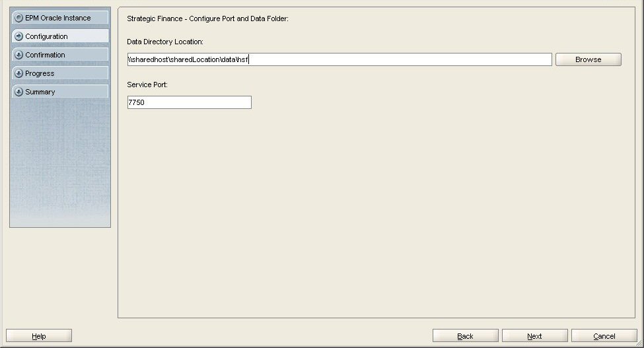
Task: Cancel the configuration wizard
Action: (604, 336)
